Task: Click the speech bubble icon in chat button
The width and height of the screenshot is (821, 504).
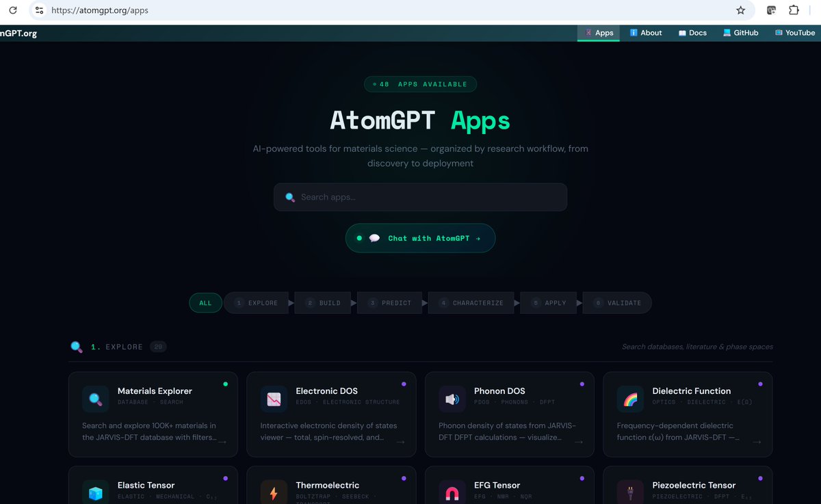Action: point(374,238)
